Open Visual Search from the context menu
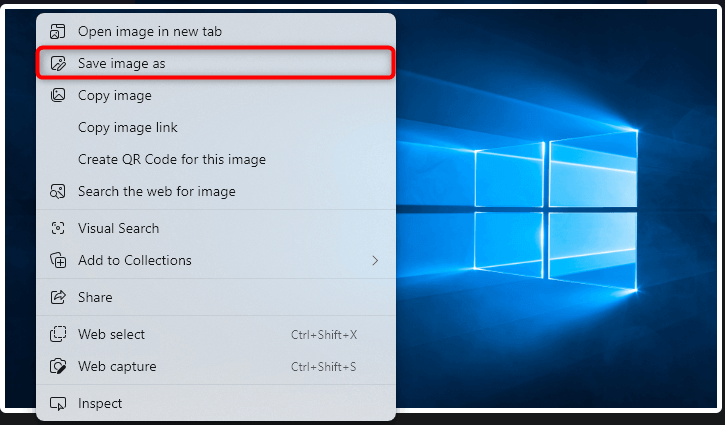The height and width of the screenshot is (425, 725). pyautogui.click(x=216, y=228)
